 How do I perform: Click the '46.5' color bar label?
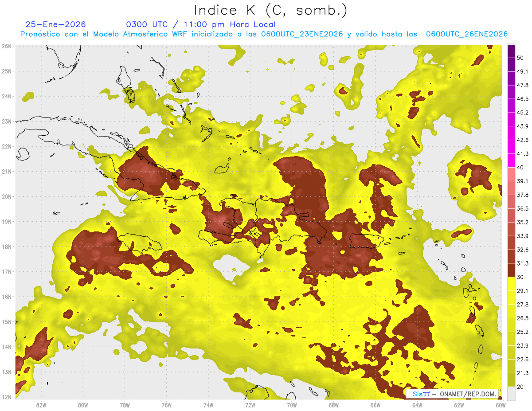click(522, 99)
